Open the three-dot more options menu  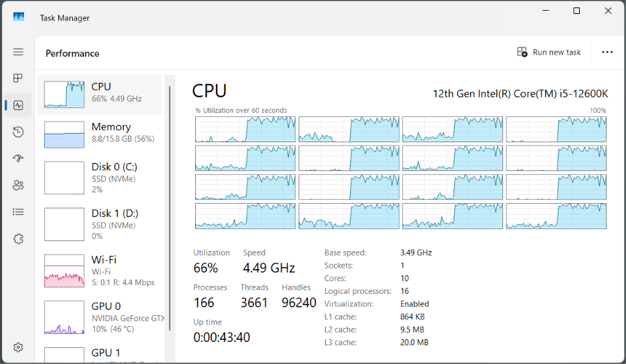pos(607,52)
